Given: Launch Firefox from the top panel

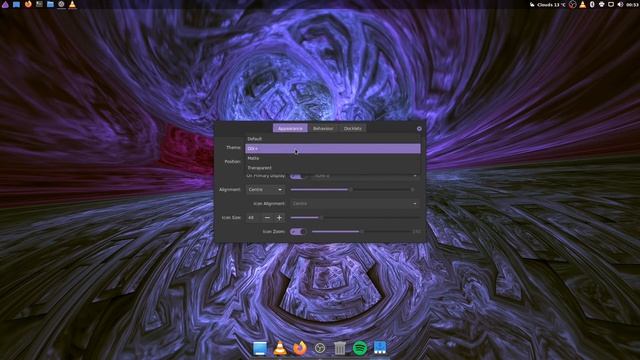Looking at the screenshot, I should tap(28, 4).
